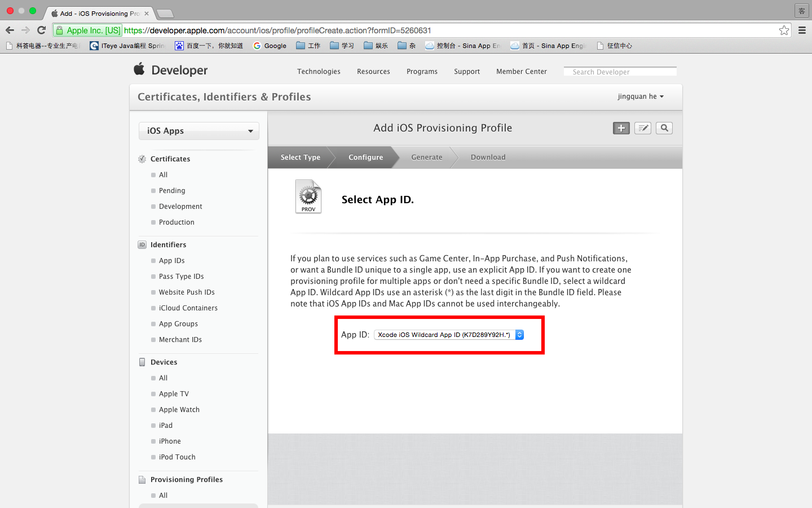Show Apple TV devices
Image resolution: width=812 pixels, height=508 pixels.
click(x=174, y=394)
